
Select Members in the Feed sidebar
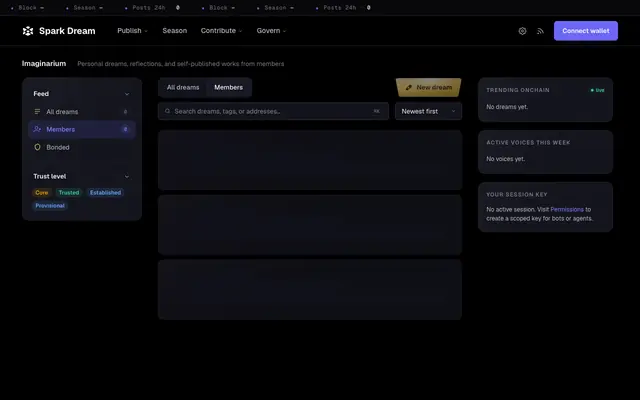click(82, 129)
